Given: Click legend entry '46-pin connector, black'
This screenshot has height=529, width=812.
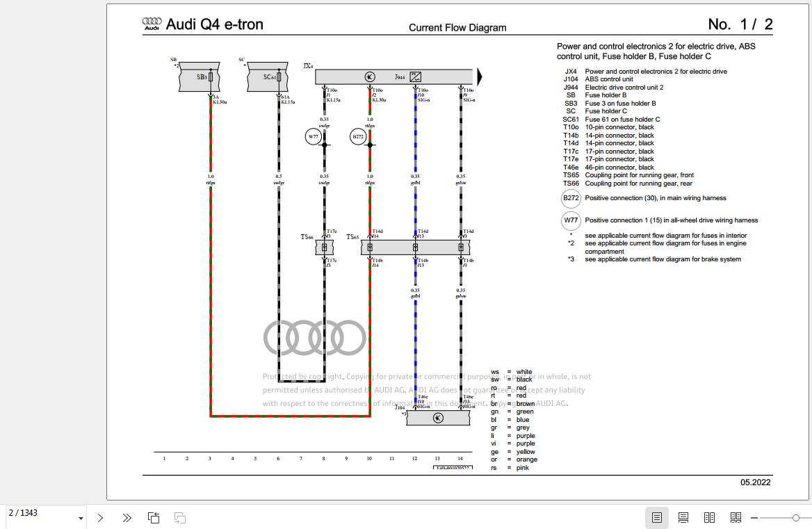Looking at the screenshot, I should pyautogui.click(x=619, y=168).
